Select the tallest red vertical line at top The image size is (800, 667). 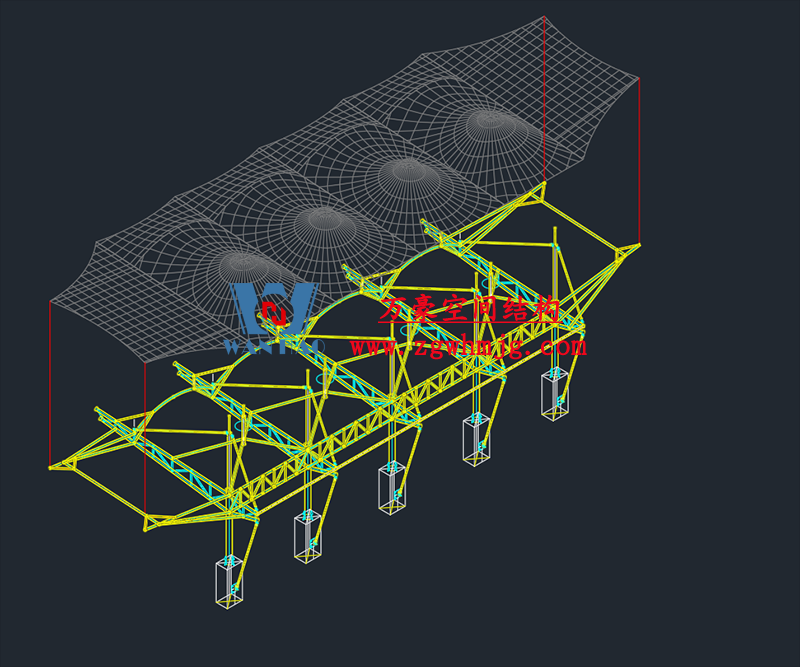[544, 100]
